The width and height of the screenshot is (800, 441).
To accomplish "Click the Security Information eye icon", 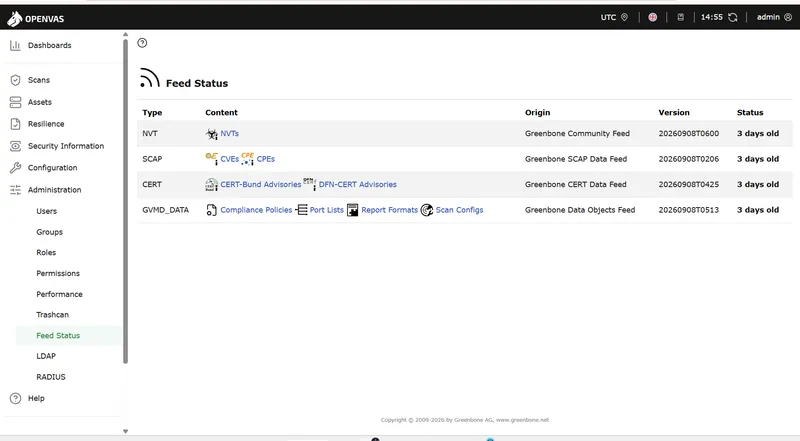I will [15, 146].
